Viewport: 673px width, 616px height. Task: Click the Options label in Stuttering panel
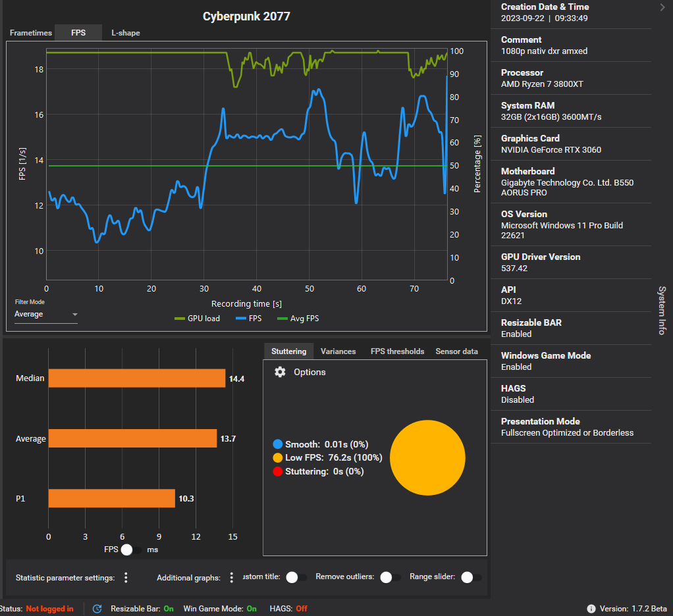310,372
